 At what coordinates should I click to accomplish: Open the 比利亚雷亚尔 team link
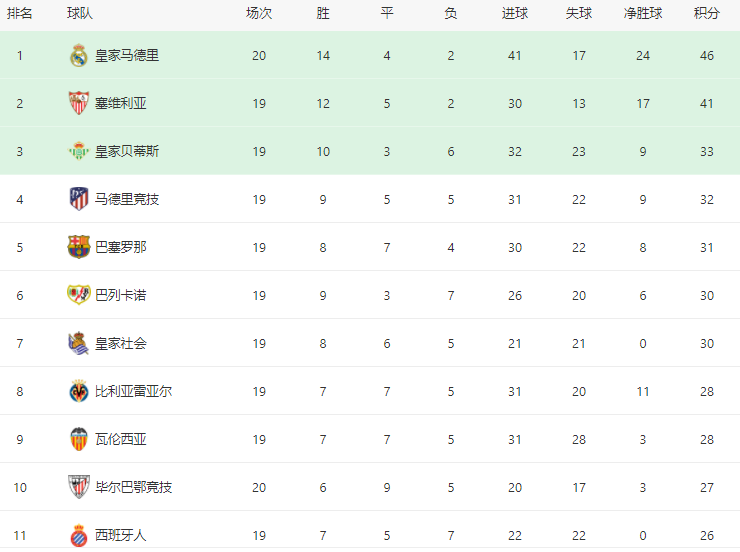click(x=134, y=392)
